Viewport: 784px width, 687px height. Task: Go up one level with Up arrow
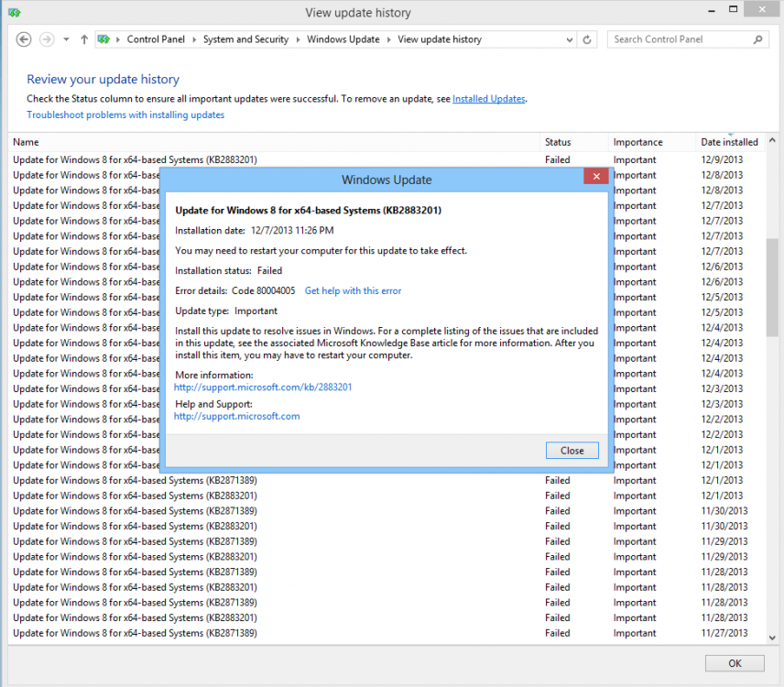[84, 39]
